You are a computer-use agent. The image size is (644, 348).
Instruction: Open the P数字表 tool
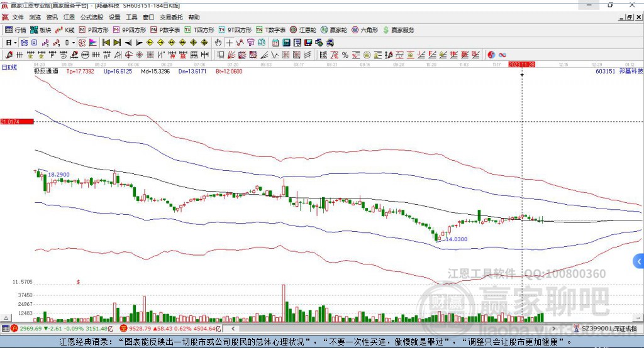click(x=165, y=30)
